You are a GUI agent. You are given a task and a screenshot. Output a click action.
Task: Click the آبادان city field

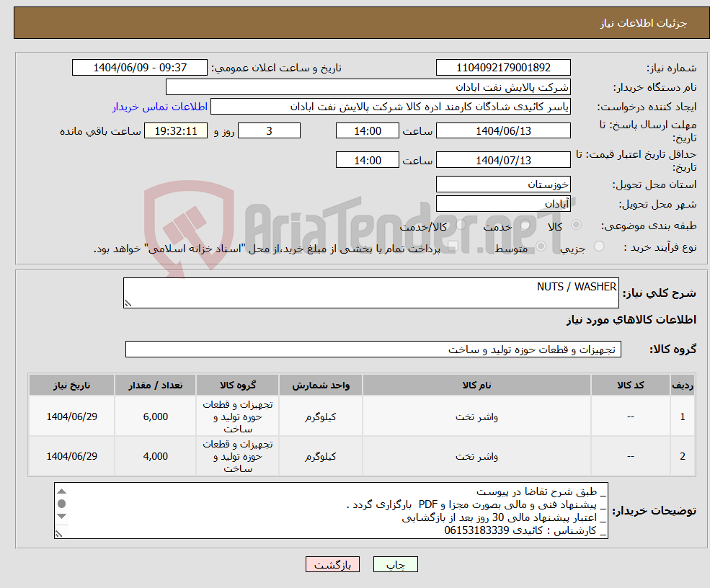(503, 203)
